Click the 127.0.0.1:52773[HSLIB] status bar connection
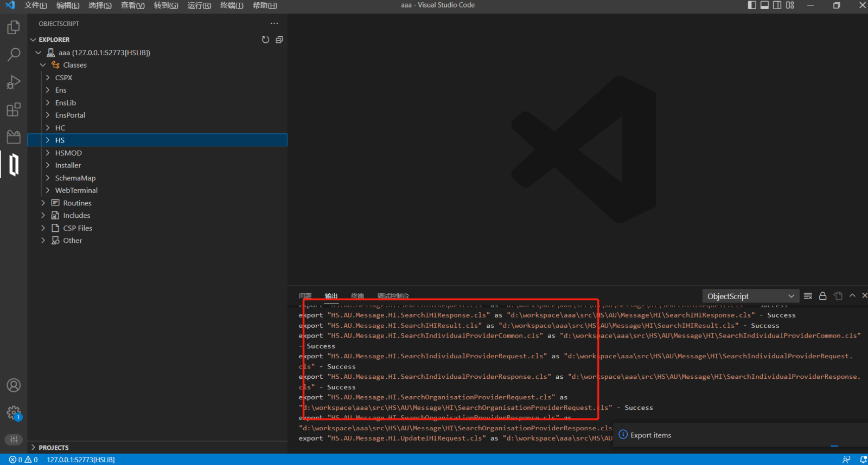This screenshot has width=868, height=465. [81, 460]
